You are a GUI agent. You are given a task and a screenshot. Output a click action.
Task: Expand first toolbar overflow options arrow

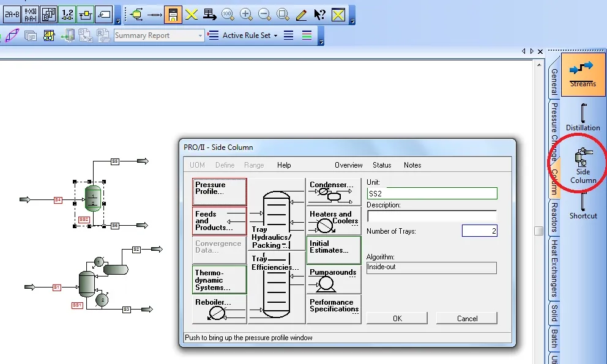(x=118, y=21)
